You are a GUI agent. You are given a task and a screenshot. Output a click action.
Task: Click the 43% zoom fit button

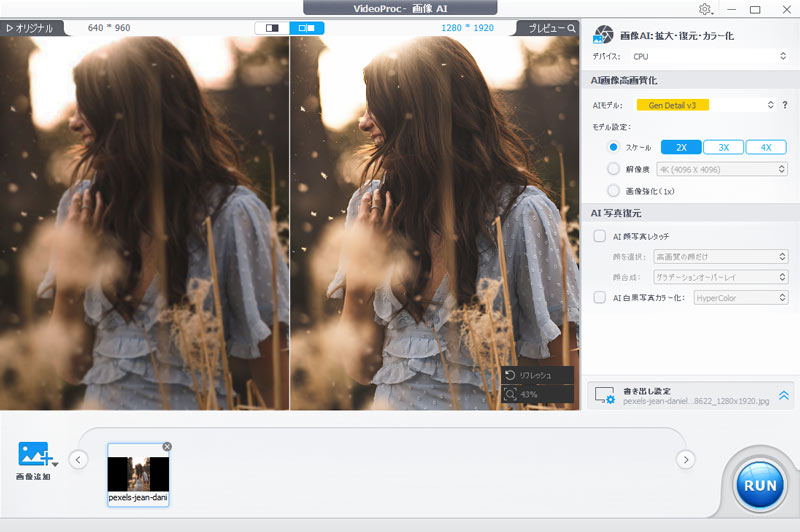click(x=537, y=394)
